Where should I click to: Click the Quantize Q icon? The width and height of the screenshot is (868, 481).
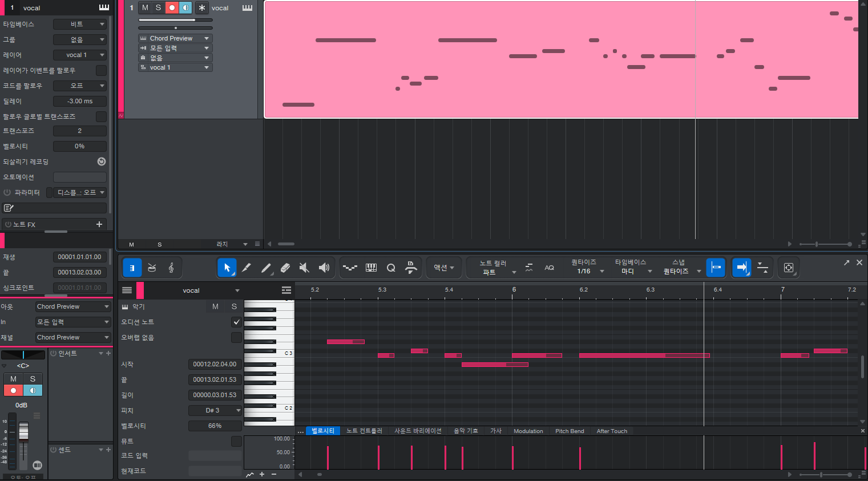pyautogui.click(x=391, y=268)
